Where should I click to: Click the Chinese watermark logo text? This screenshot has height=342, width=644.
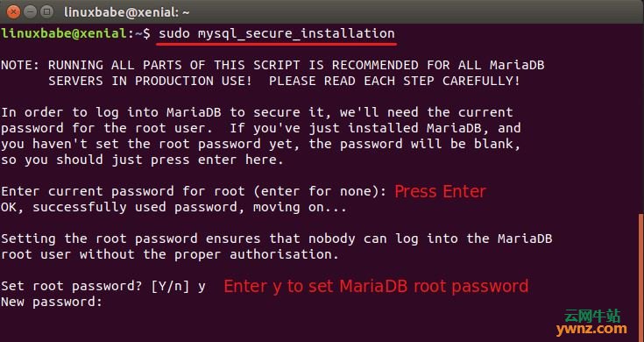point(592,316)
